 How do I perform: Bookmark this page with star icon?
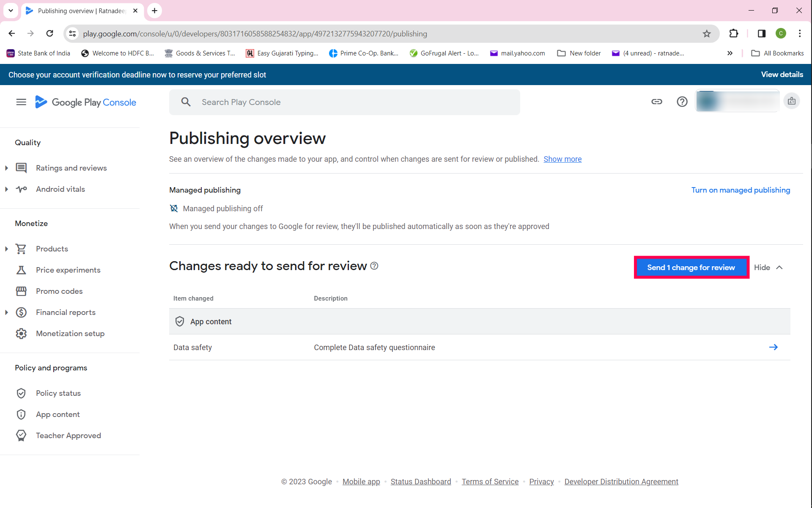707,33
